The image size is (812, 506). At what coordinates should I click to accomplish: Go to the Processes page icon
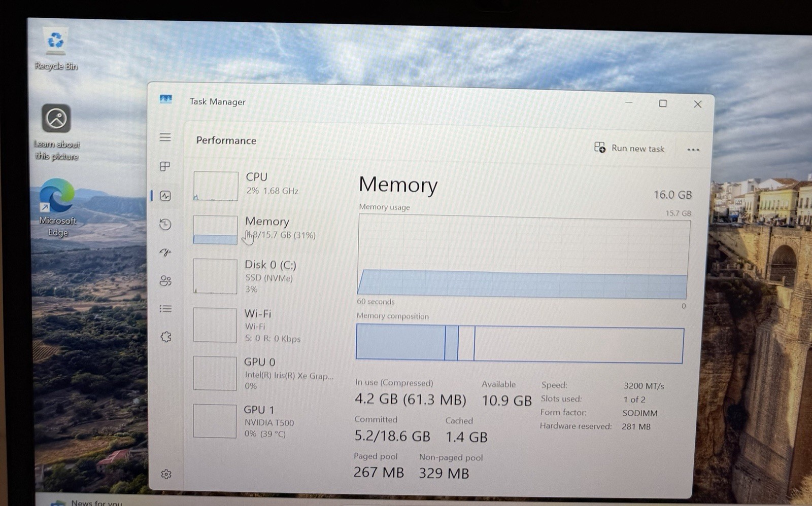165,166
